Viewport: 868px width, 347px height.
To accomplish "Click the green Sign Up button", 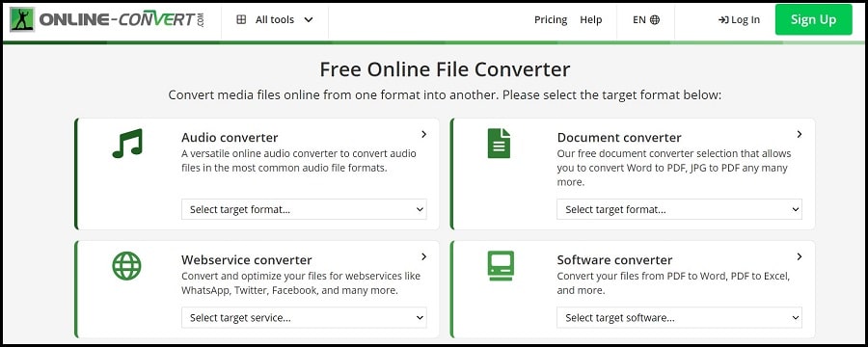I will point(813,20).
